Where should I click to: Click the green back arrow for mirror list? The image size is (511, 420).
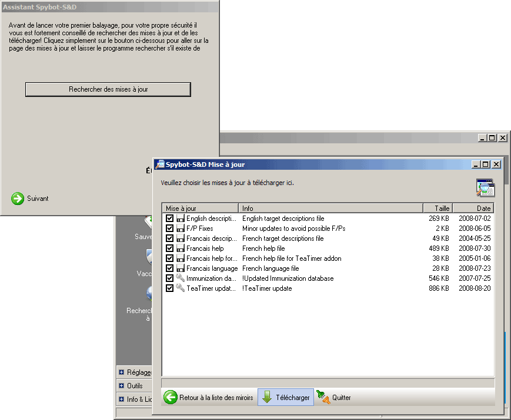coord(171,398)
